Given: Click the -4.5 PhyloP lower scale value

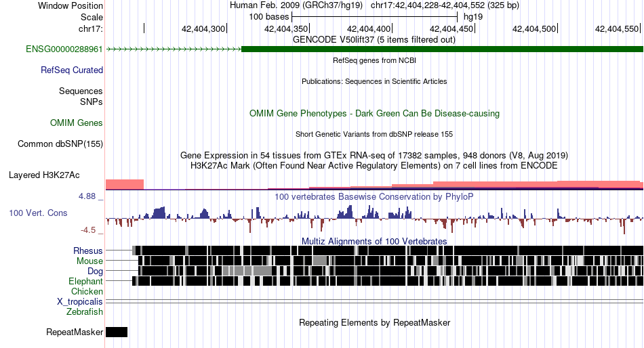Looking at the screenshot, I should 88,230.
